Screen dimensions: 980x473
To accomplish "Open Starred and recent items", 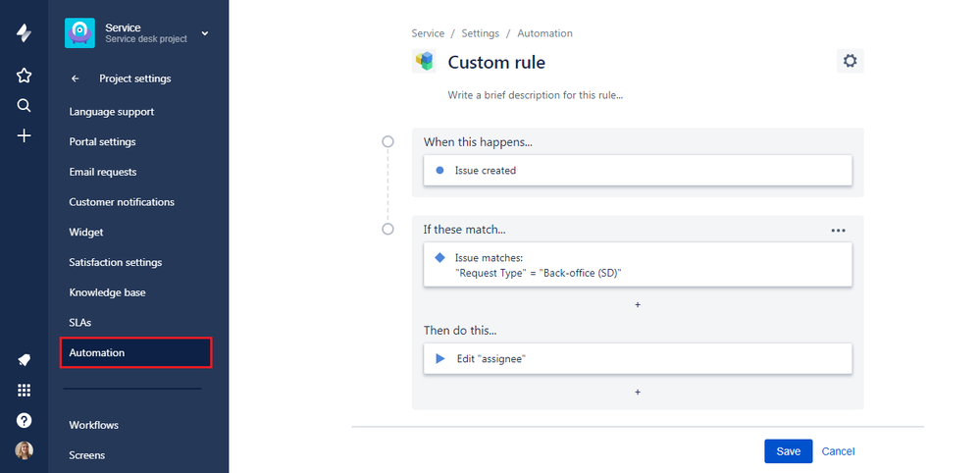I will coord(25,76).
